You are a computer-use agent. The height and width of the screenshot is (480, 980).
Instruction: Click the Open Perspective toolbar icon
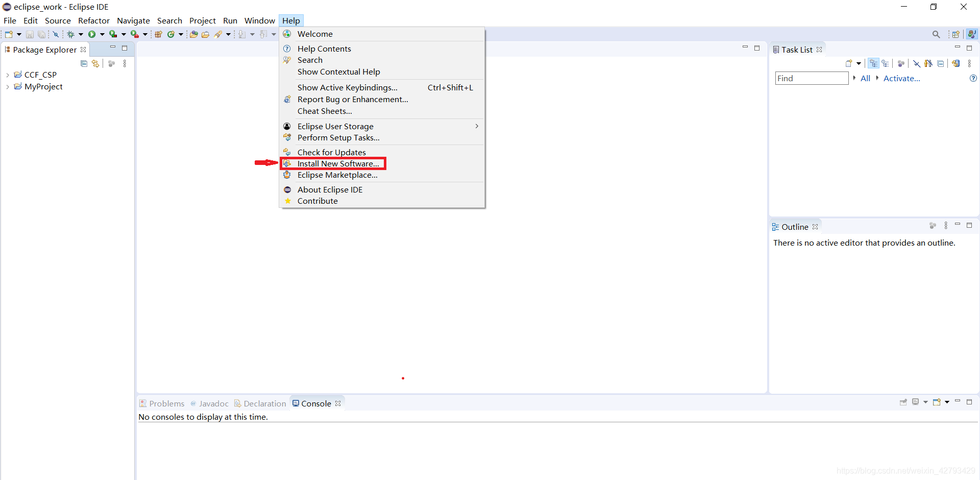click(x=955, y=34)
